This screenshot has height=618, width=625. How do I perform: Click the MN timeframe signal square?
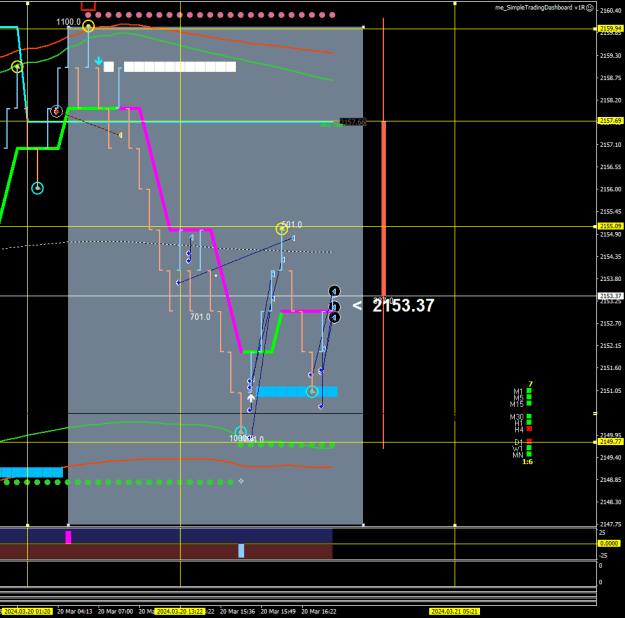point(529,454)
